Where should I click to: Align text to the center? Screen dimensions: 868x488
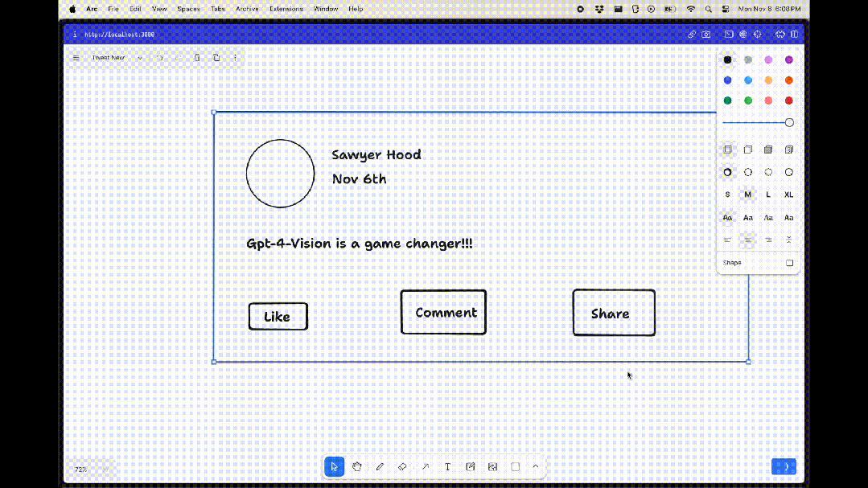pyautogui.click(x=748, y=240)
